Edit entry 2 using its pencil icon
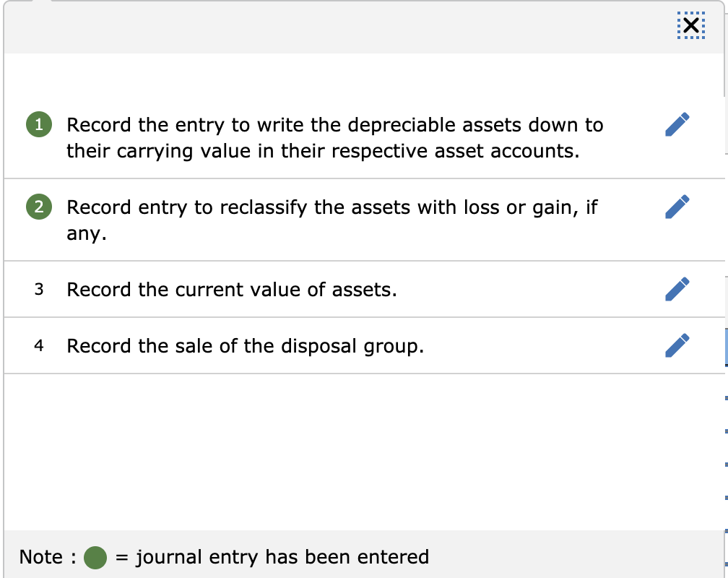This screenshot has width=728, height=578. [x=677, y=207]
